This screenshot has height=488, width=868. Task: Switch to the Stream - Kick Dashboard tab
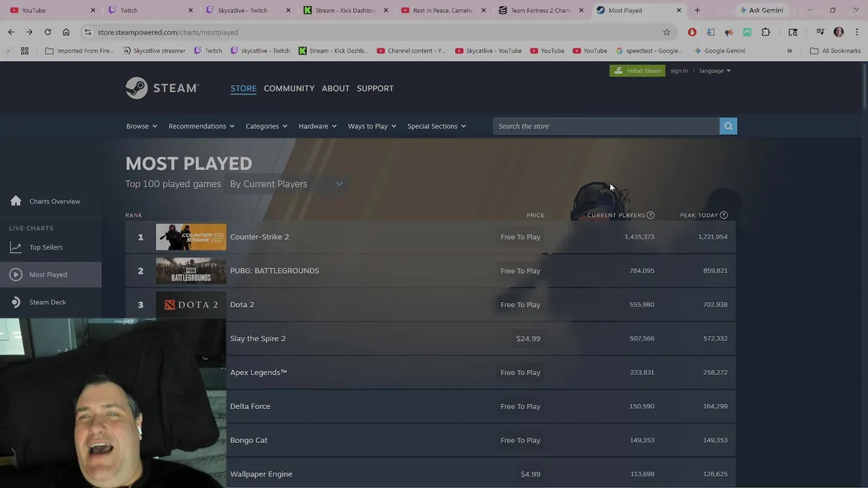tap(346, 10)
